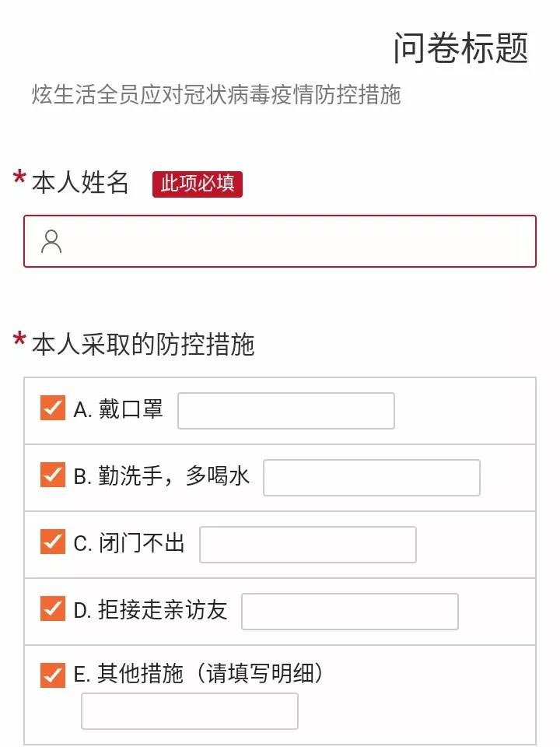Select the A. 戴口罩 option label

118,409
